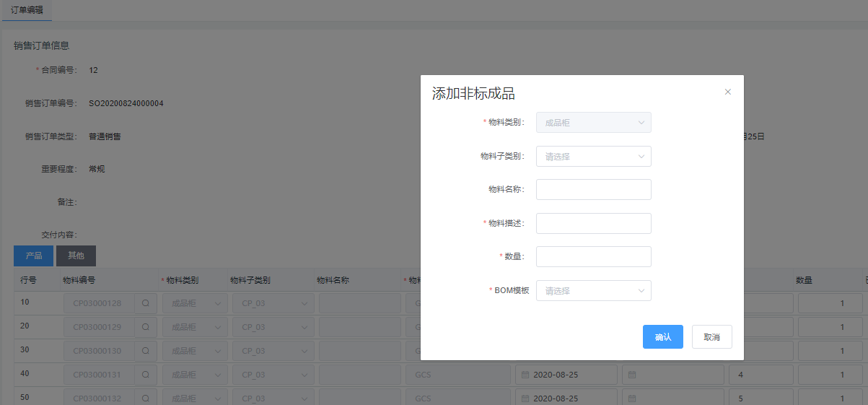
Task: Open the 物料类别 dropdown showing 成品柜 in dialog
Action: point(593,123)
